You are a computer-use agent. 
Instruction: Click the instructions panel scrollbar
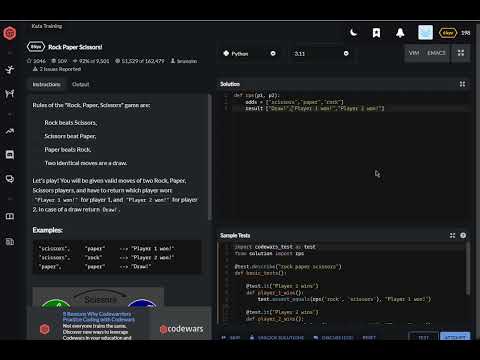(210, 157)
